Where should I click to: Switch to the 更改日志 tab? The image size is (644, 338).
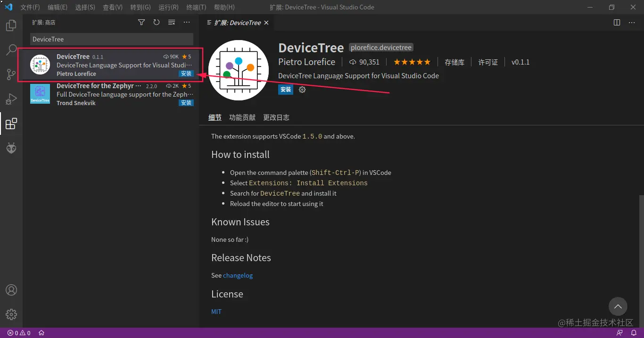point(276,117)
